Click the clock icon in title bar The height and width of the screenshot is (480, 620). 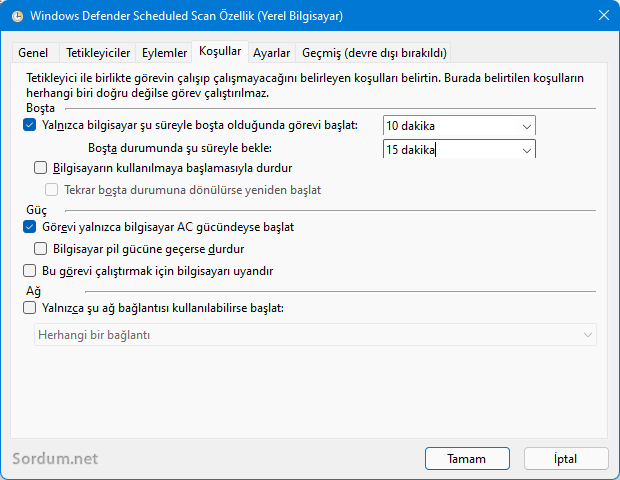tap(17, 16)
